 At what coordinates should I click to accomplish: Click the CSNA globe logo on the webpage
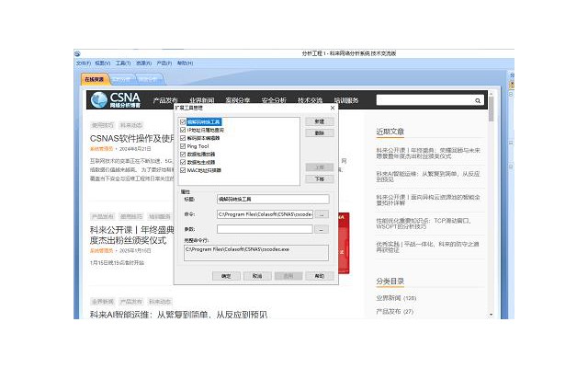click(99, 100)
